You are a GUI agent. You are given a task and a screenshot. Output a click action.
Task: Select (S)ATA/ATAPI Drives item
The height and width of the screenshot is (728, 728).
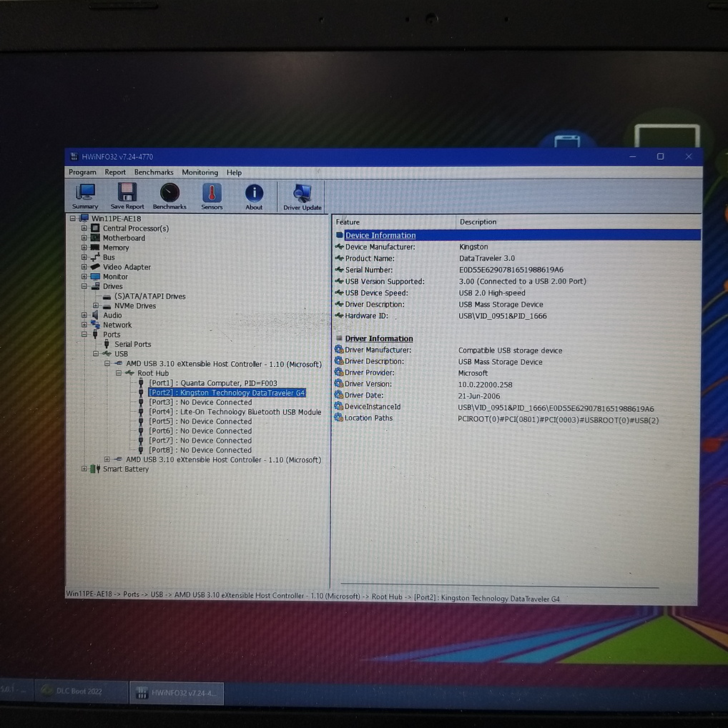150,296
